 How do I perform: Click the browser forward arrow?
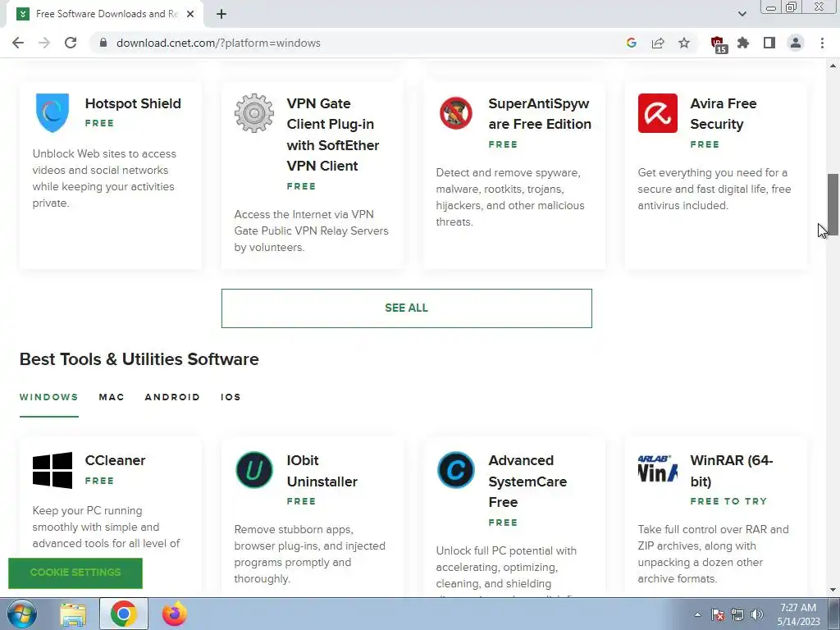coord(44,43)
